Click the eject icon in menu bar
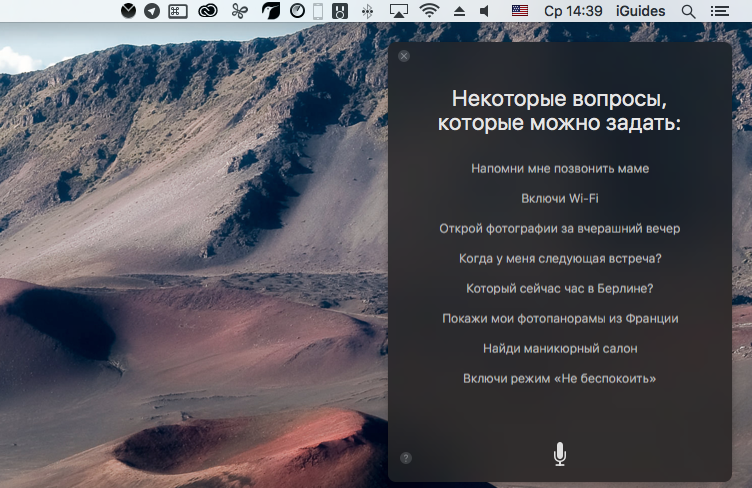The image size is (752, 488). tap(459, 11)
